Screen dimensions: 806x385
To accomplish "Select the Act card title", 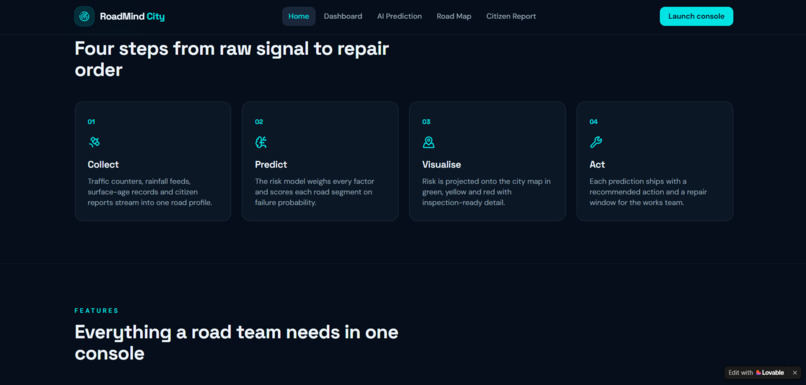I will coord(597,164).
